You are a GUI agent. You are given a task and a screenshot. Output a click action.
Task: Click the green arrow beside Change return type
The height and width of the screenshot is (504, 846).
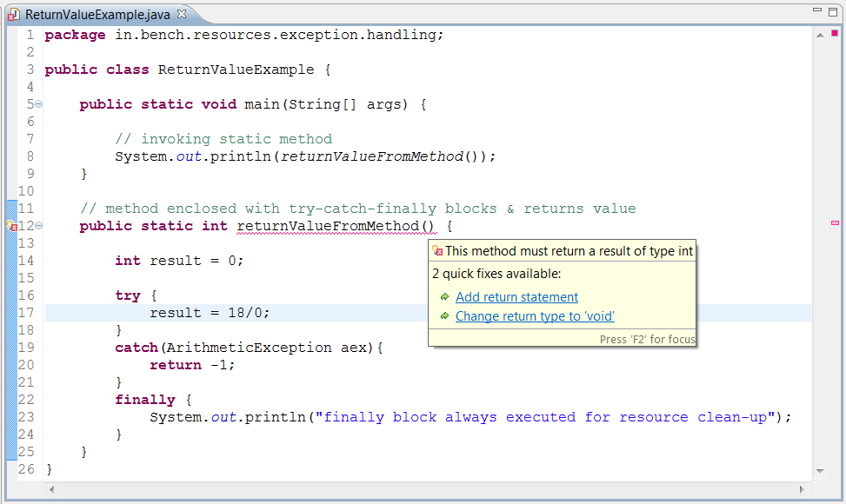[444, 316]
